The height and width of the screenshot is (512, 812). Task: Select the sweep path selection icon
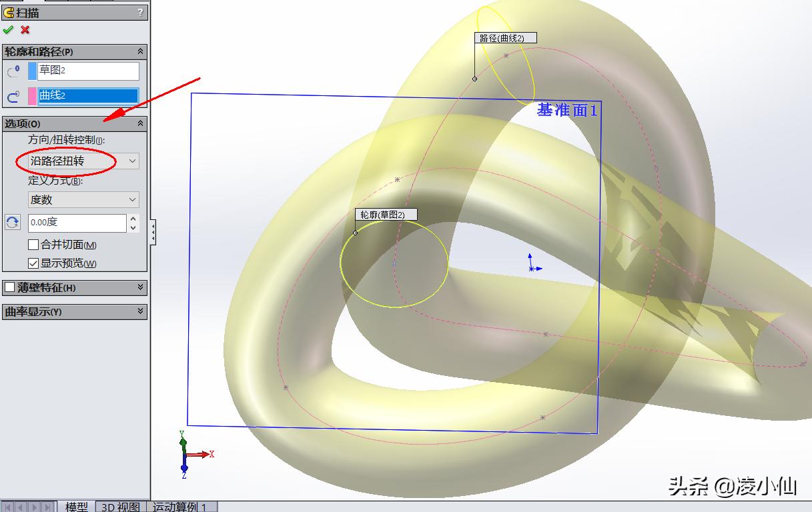13,95
